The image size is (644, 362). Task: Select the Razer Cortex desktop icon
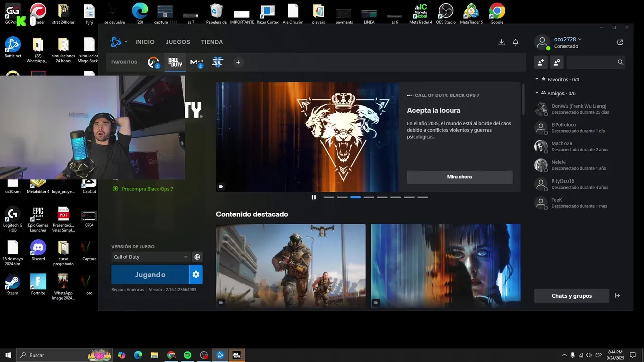267,14
